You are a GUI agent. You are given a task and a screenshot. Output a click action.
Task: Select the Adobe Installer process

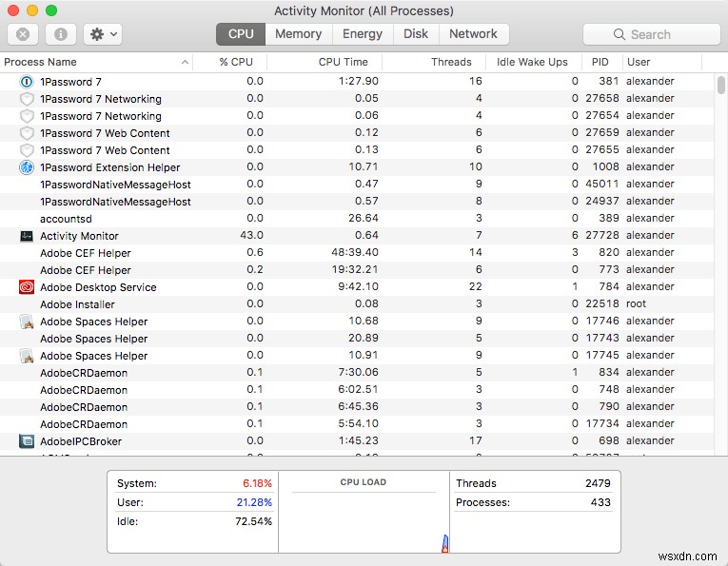77,304
